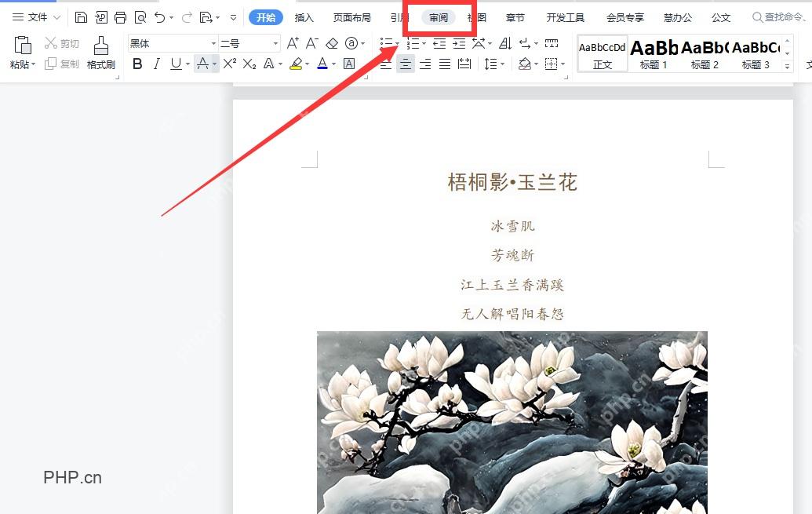Apply the yellow text highlight color
The height and width of the screenshot is (514, 812).
[x=297, y=64]
